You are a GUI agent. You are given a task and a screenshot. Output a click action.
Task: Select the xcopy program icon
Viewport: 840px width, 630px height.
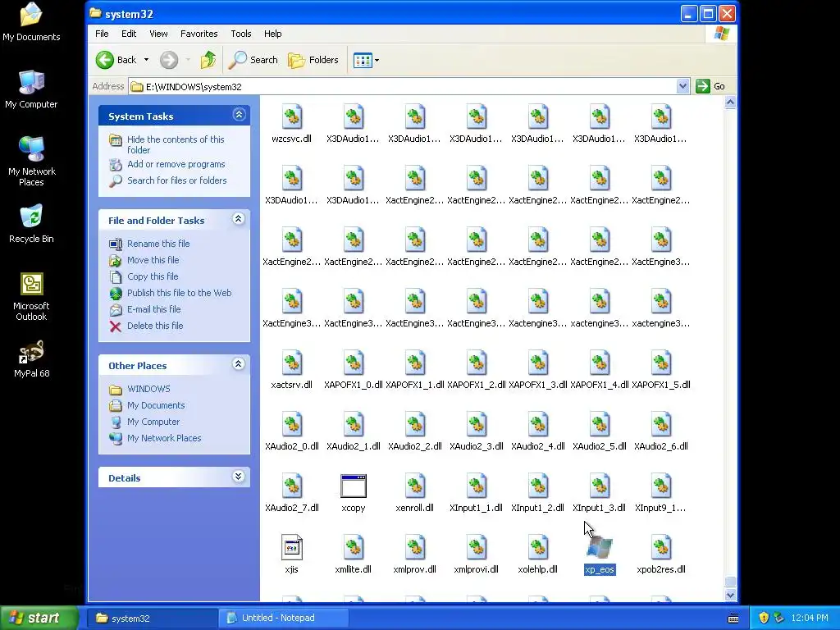[354, 486]
